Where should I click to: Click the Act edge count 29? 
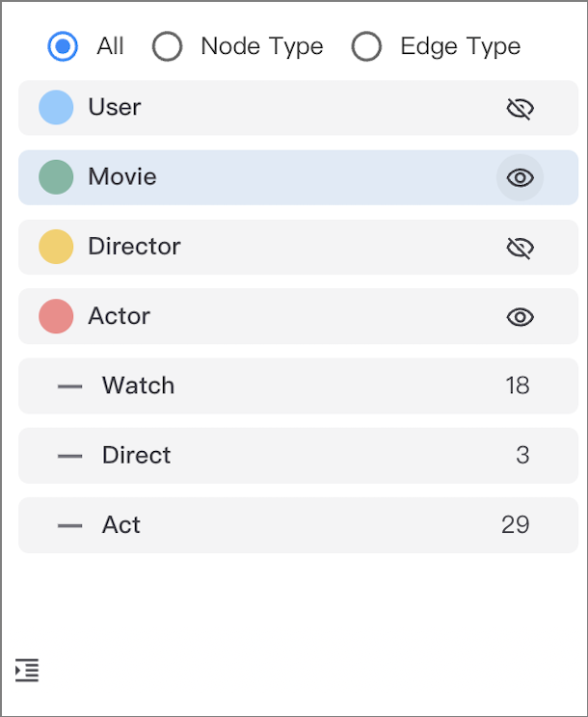point(516,525)
